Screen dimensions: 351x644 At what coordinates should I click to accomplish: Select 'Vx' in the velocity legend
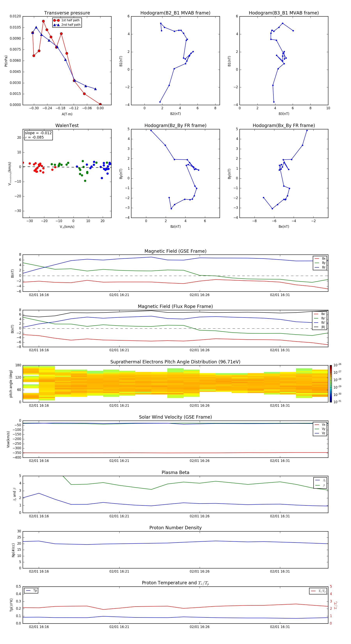pos(320,424)
